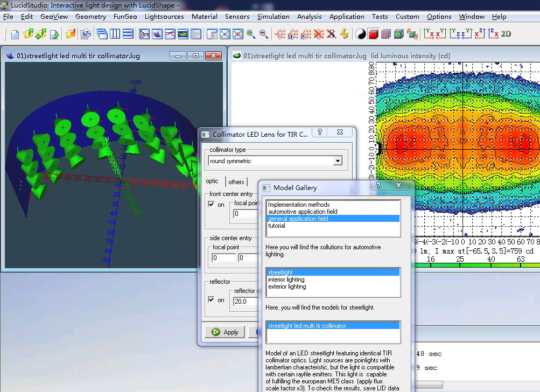This screenshot has height=392, width=540.
Task: Toggle reflector 'on' checkbox
Action: point(211,300)
